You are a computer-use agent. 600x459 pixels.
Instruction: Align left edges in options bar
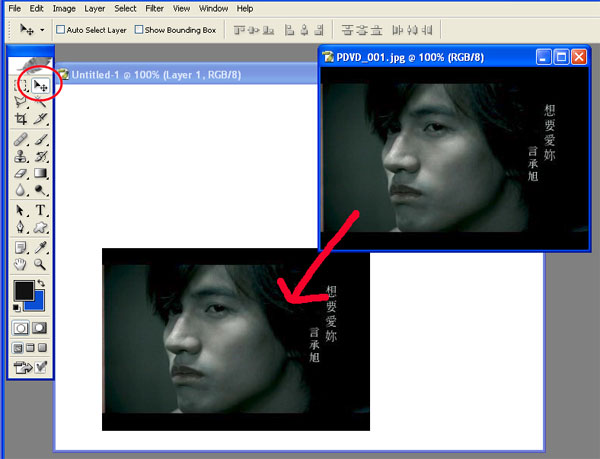[x=290, y=30]
